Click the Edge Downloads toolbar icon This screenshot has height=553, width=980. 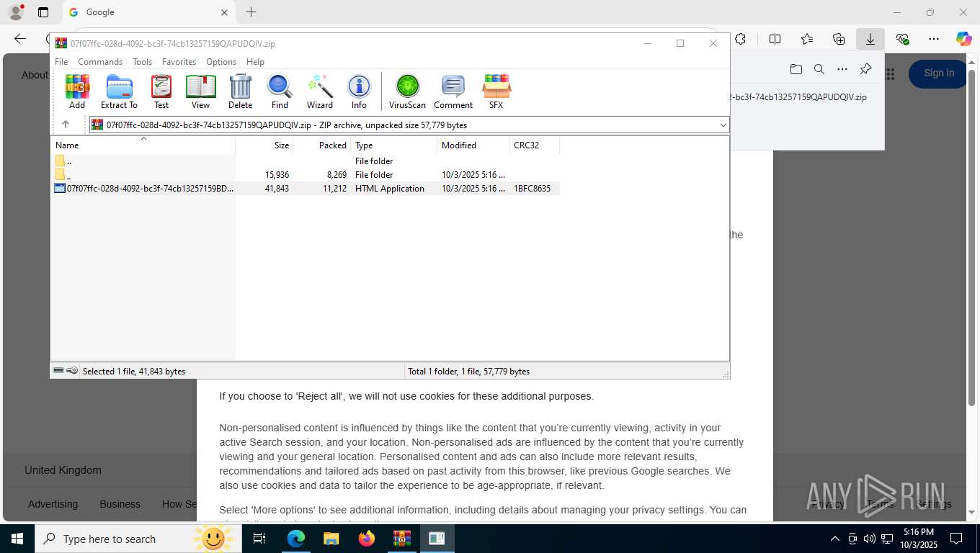(x=870, y=39)
